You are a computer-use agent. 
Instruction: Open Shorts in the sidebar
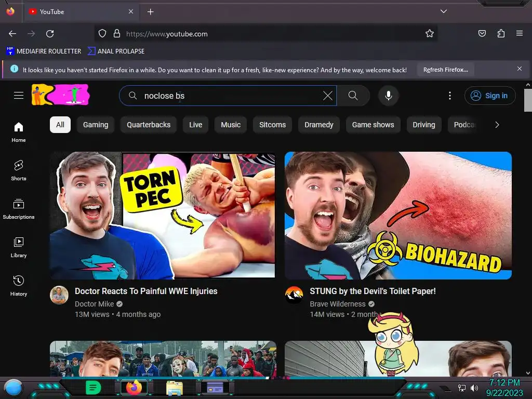coord(19,170)
